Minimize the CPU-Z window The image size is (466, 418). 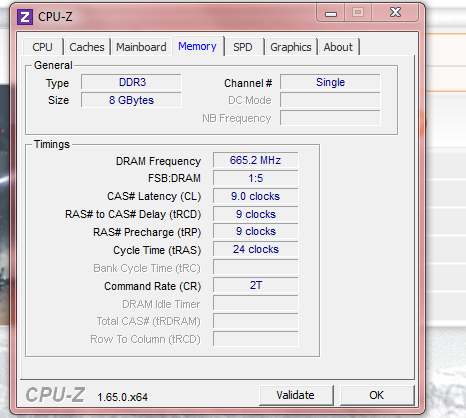coord(331,13)
